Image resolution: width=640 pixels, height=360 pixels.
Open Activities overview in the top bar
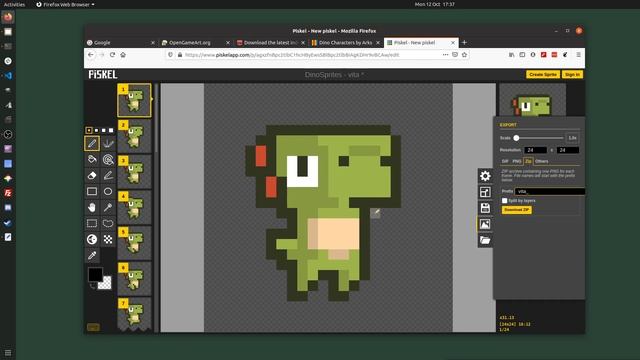click(14, 4)
